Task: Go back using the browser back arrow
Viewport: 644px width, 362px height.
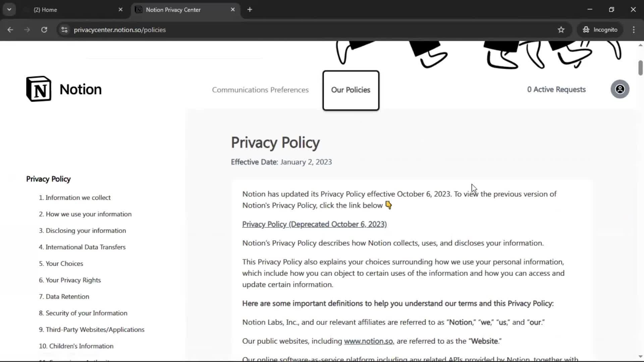Action: tap(10, 29)
